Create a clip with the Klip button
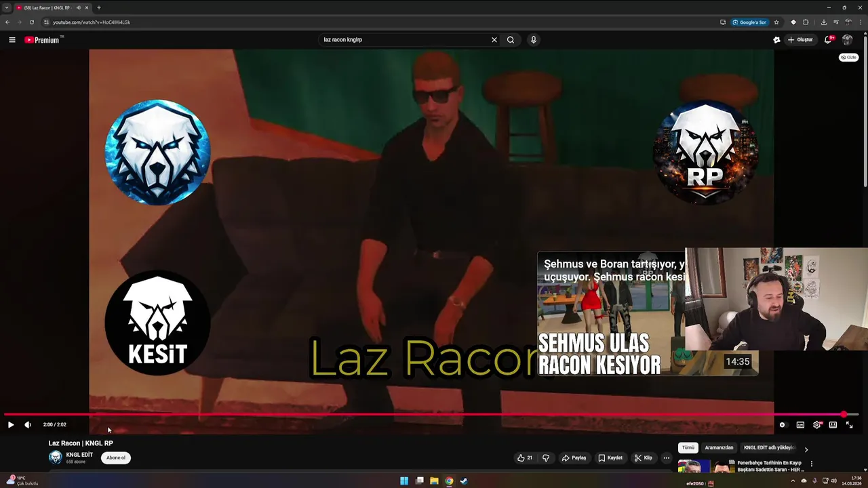Viewport: 868px width, 488px height. (644, 457)
